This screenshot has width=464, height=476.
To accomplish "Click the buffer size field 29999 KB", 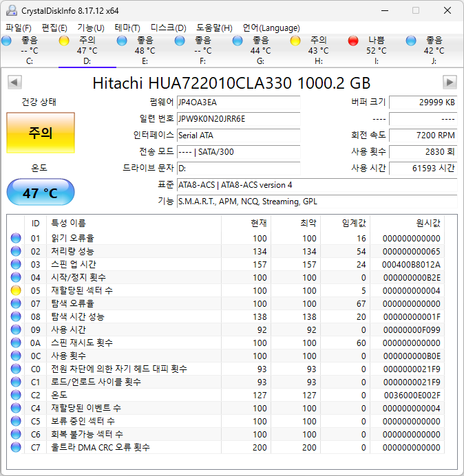I will tap(423, 102).
